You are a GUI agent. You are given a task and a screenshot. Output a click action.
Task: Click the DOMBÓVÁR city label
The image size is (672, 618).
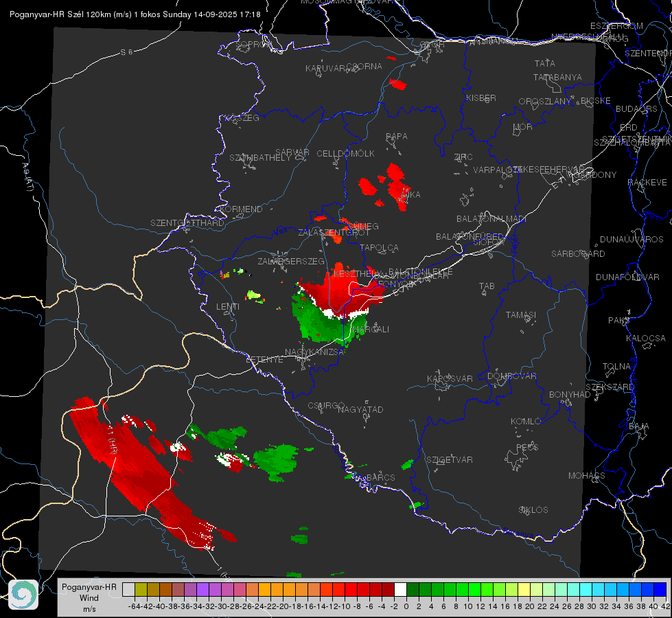(x=511, y=376)
